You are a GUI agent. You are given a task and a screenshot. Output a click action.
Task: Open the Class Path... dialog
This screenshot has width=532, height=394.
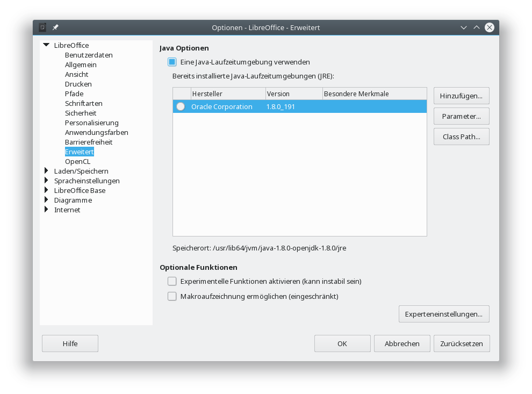pos(462,137)
